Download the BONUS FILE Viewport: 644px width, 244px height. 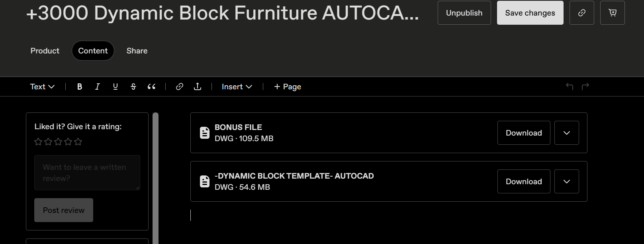(x=523, y=133)
